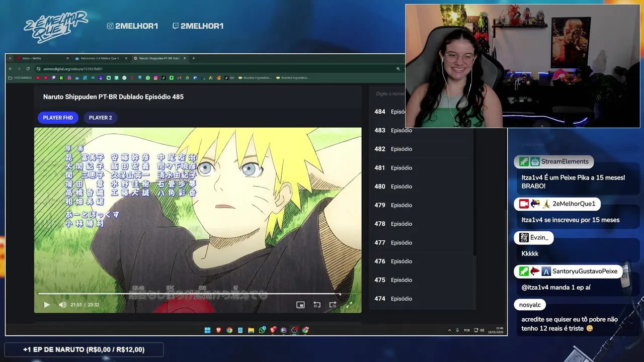Image resolution: width=644 pixels, height=362 pixels.
Task: Open the first Bicicleta Ergométrica bookmark
Action: pos(255,78)
